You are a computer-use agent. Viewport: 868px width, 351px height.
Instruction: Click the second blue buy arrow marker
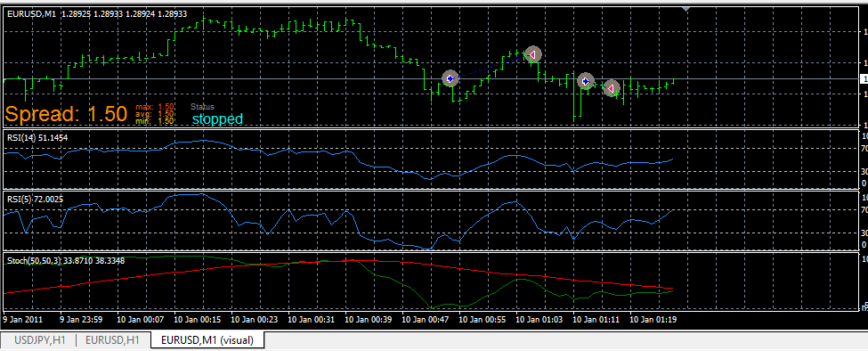[x=585, y=81]
